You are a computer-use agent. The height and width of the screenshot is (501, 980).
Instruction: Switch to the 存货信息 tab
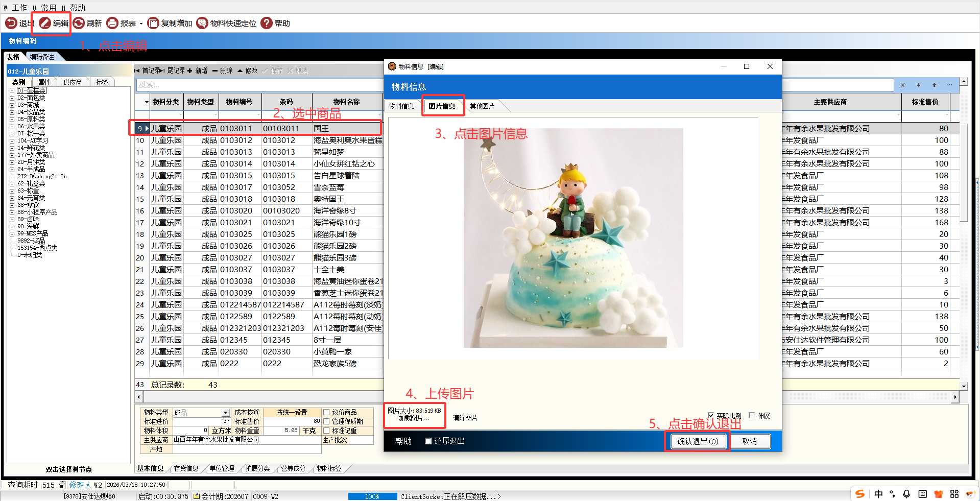pyautogui.click(x=186, y=468)
